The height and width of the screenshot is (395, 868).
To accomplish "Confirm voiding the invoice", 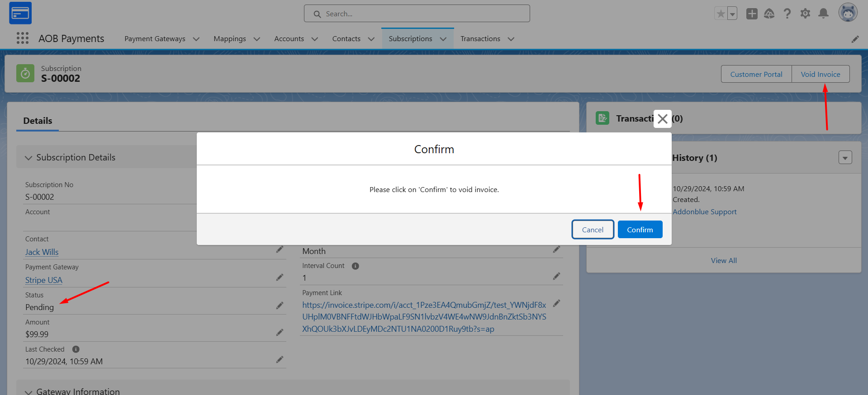I will 640,230.
